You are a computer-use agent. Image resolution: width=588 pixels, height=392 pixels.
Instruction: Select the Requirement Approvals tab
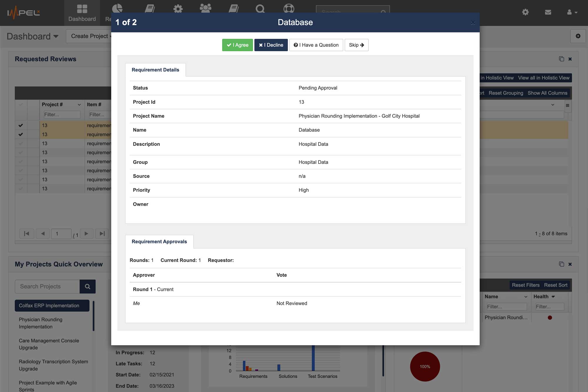(159, 241)
